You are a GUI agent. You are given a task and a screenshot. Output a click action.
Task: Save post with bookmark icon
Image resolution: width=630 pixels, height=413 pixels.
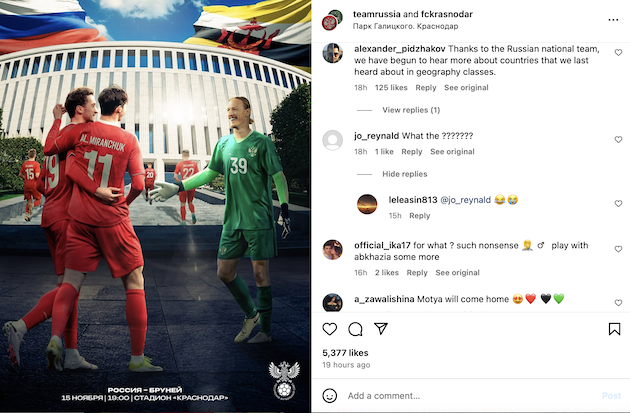pyautogui.click(x=614, y=329)
